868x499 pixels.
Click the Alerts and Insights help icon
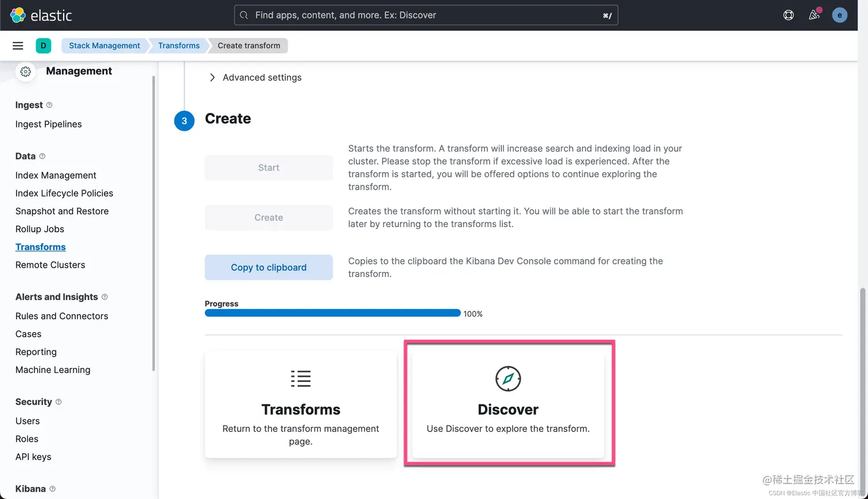point(104,297)
